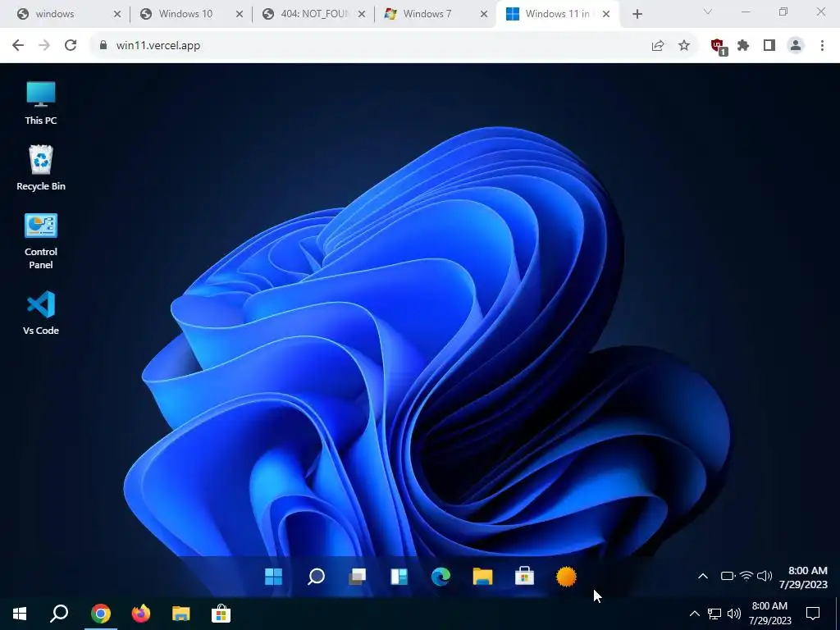Open Control Panel desktop icon

pos(41,242)
